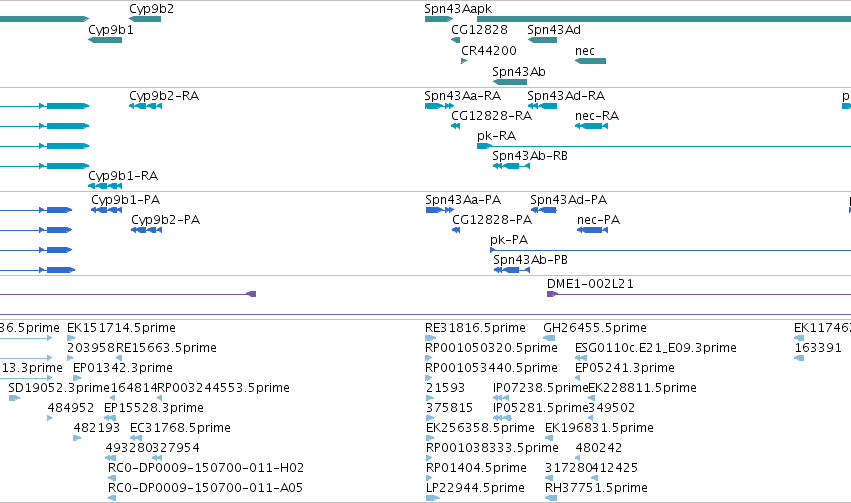Select the Cyp9b2 gene glyph
Image resolution: width=851 pixels, height=503 pixels.
point(145,20)
